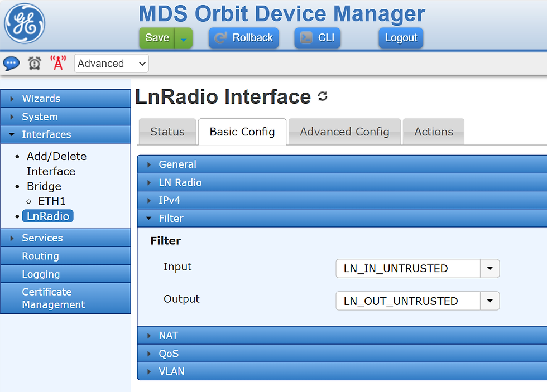Image resolution: width=547 pixels, height=392 pixels.
Task: Open the Save button dropdown arrow
Action: coord(184,38)
